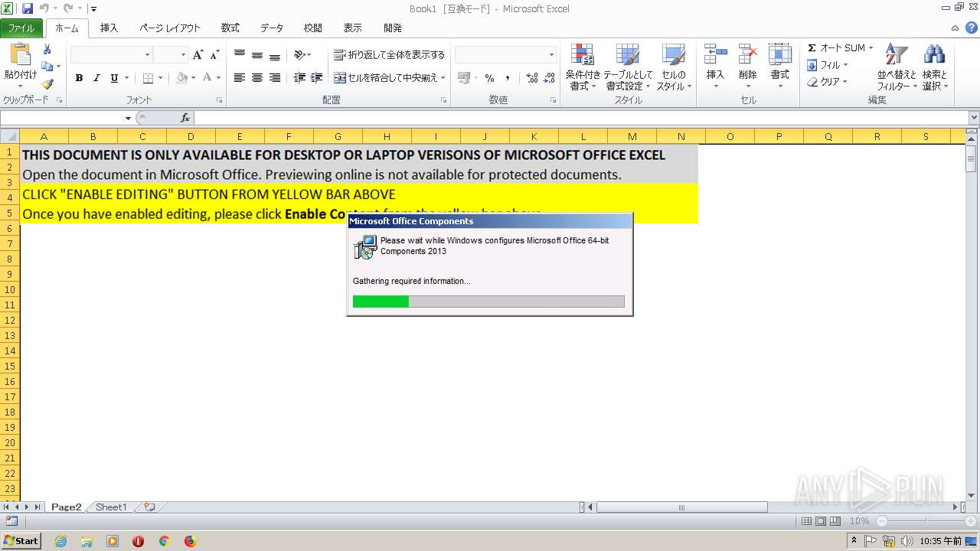Launch Chrome from the taskbar
This screenshot has width=980, height=551.
click(164, 541)
